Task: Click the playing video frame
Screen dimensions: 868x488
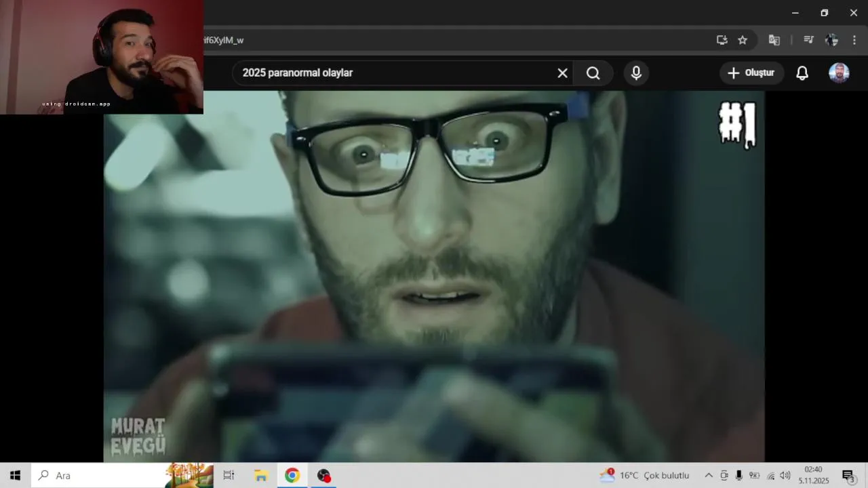Action: click(434, 277)
